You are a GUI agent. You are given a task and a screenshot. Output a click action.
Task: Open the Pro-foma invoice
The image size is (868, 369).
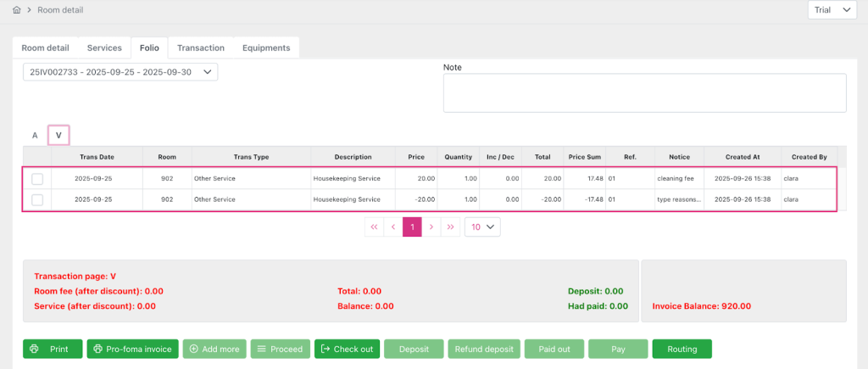tap(132, 349)
